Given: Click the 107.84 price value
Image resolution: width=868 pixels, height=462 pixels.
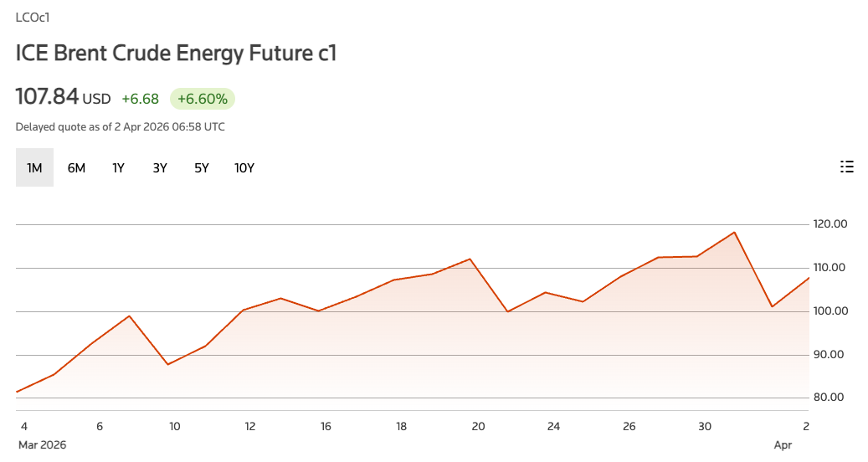Looking at the screenshot, I should click(x=47, y=97).
